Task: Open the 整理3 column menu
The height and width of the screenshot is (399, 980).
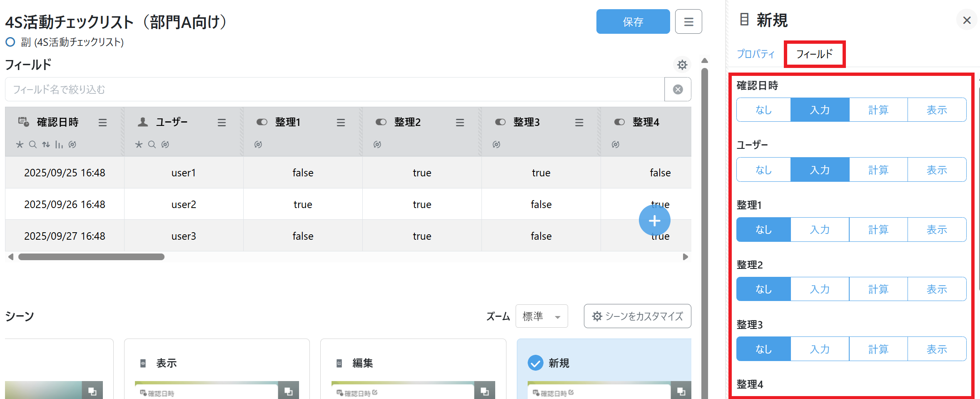Action: coord(579,122)
